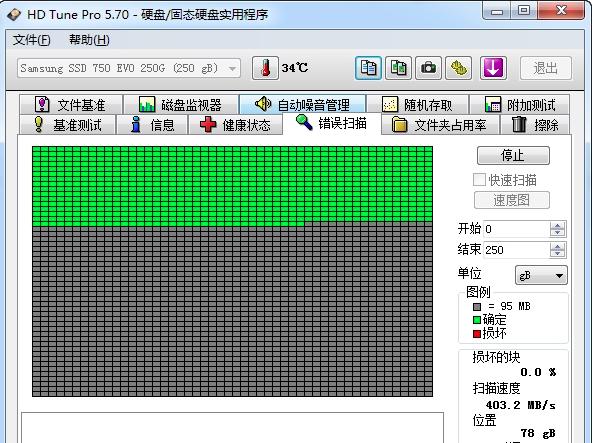
Task: Switch to the 健康状态 tab
Action: (235, 124)
